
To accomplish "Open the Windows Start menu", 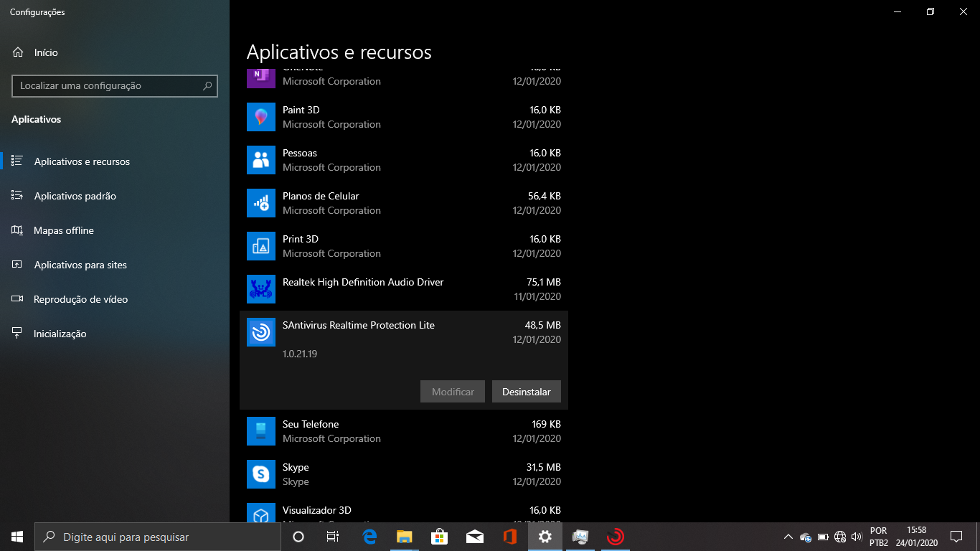I will pyautogui.click(x=17, y=537).
